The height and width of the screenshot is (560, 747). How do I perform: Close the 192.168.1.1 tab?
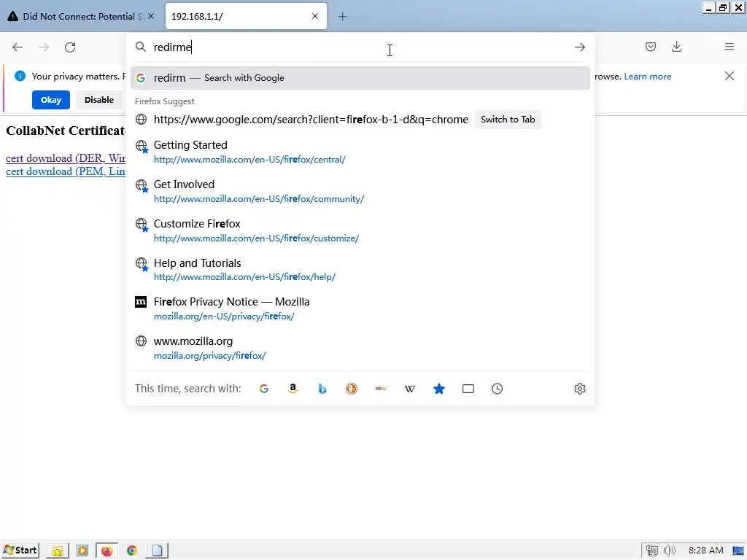coord(315,16)
